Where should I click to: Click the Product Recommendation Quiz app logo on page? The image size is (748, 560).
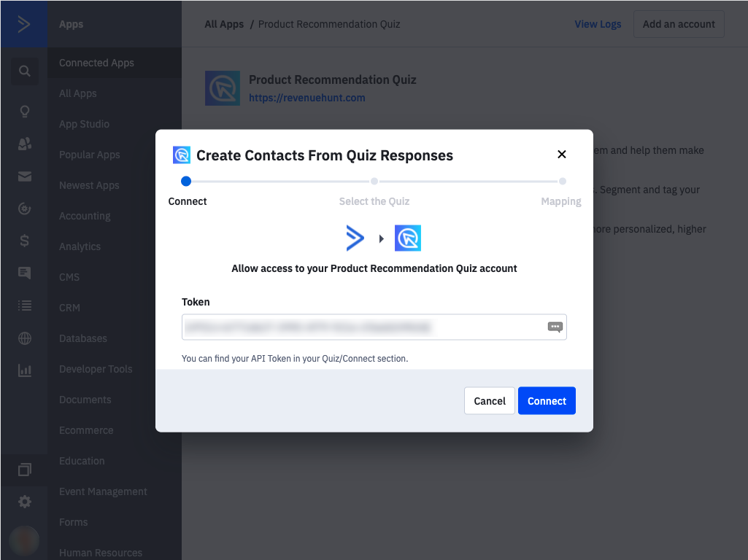[x=223, y=88]
